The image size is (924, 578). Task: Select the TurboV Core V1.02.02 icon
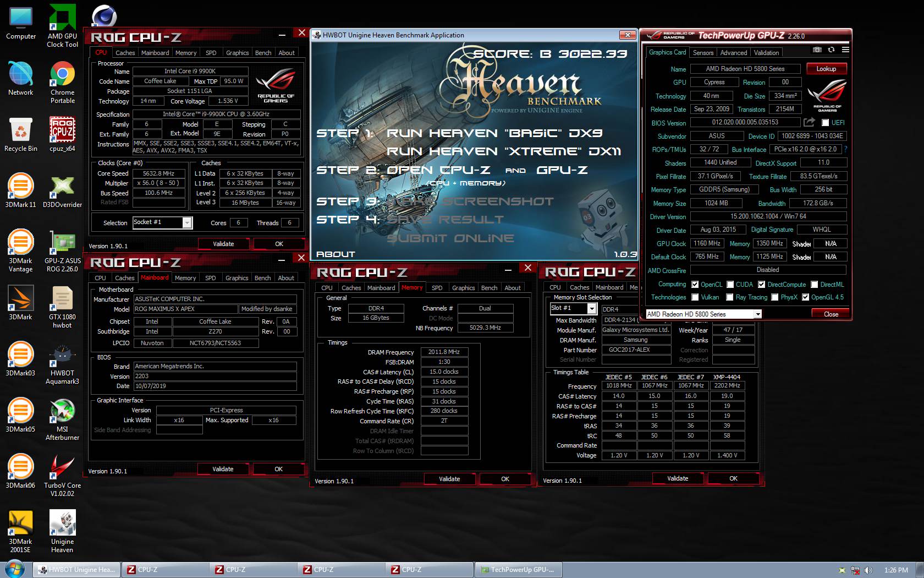click(x=62, y=476)
